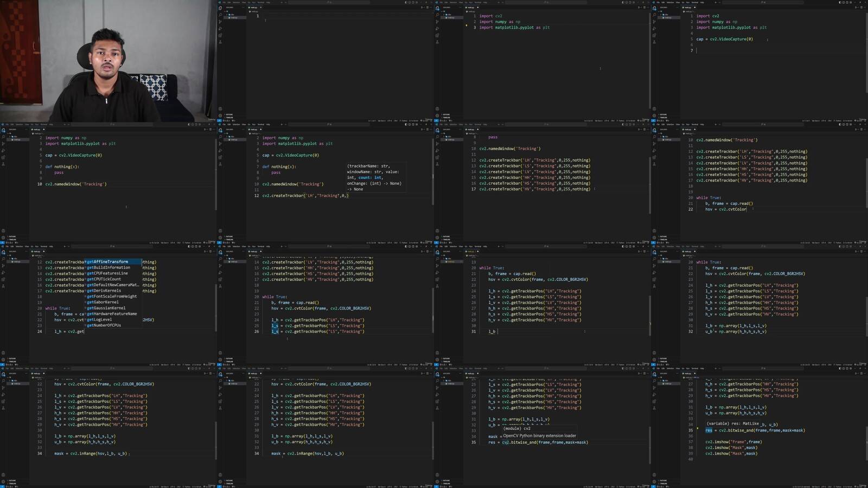Click line 39 cv2.imshow("Mask",mask)
The height and width of the screenshot is (488, 868).
point(731,454)
